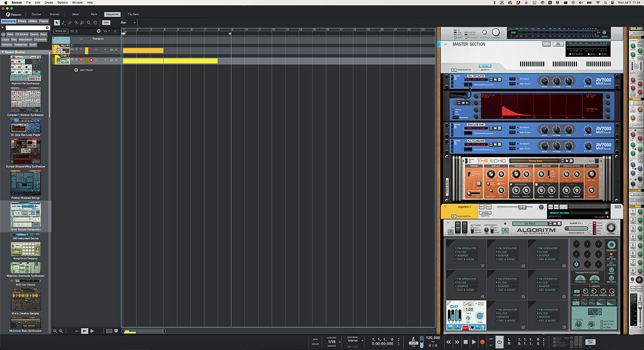The image size is (644, 350).
Task: Mute the Algoritm 1 track
Action: pos(72,49)
